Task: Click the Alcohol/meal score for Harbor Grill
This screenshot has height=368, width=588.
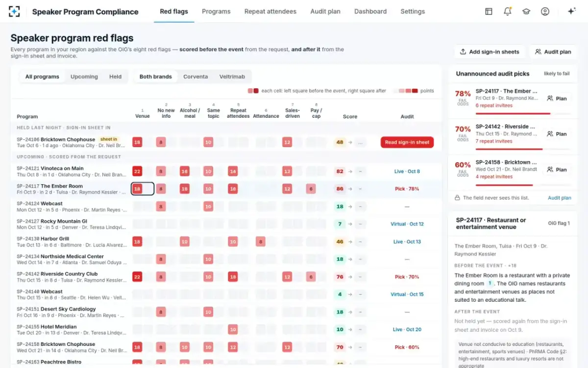Action: point(184,241)
